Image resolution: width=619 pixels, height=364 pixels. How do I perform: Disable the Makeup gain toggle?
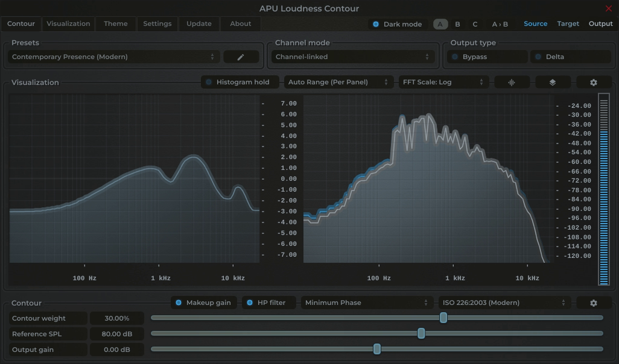click(203, 303)
